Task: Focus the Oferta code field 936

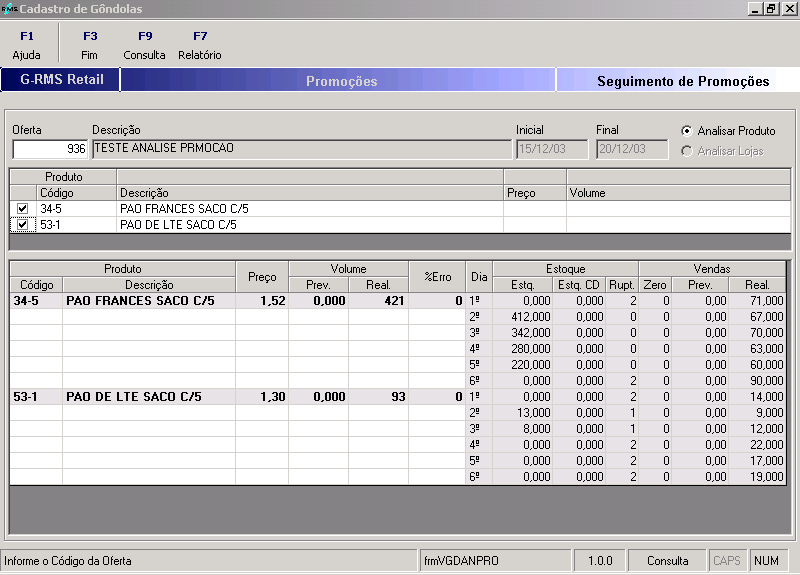Action: point(50,149)
